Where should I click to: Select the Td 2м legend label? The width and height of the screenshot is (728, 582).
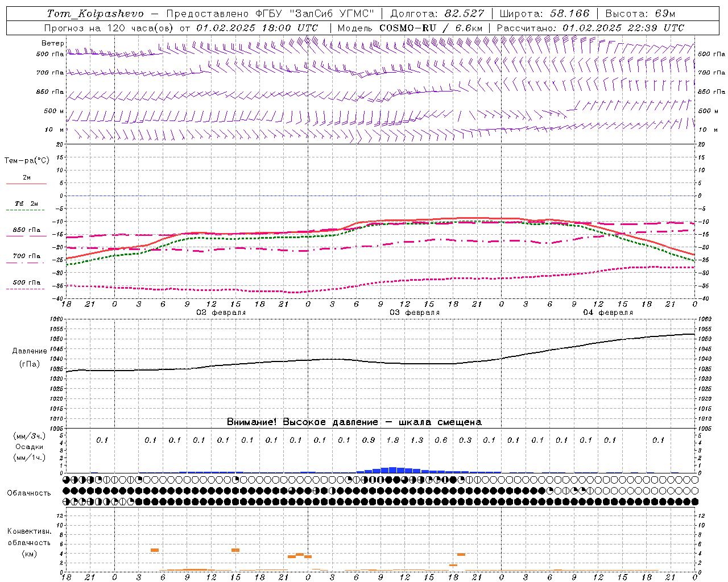pyautogui.click(x=26, y=203)
